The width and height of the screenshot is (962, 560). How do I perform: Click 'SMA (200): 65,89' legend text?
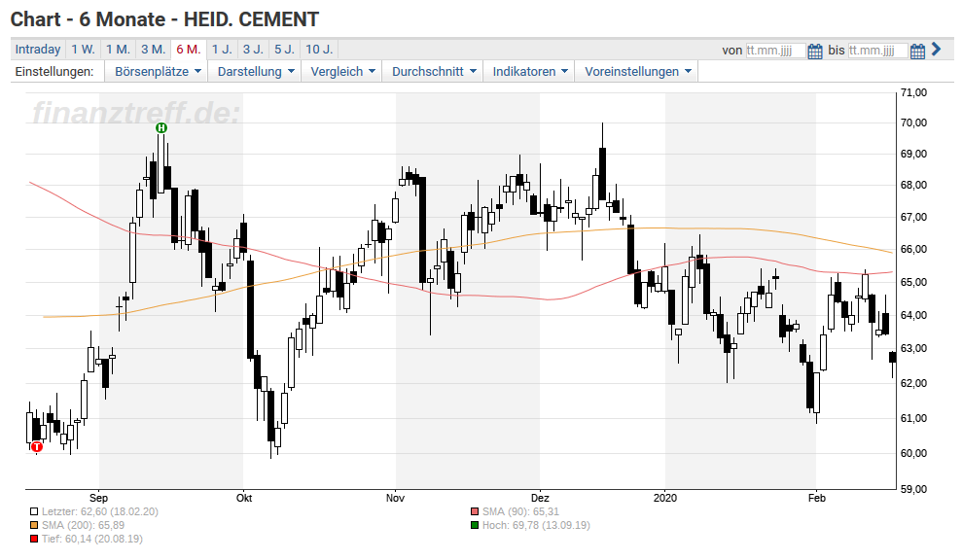(83, 525)
